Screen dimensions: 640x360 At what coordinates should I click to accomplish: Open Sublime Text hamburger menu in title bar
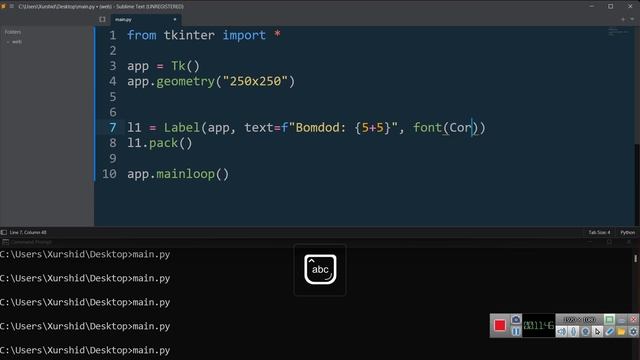click(11, 6)
